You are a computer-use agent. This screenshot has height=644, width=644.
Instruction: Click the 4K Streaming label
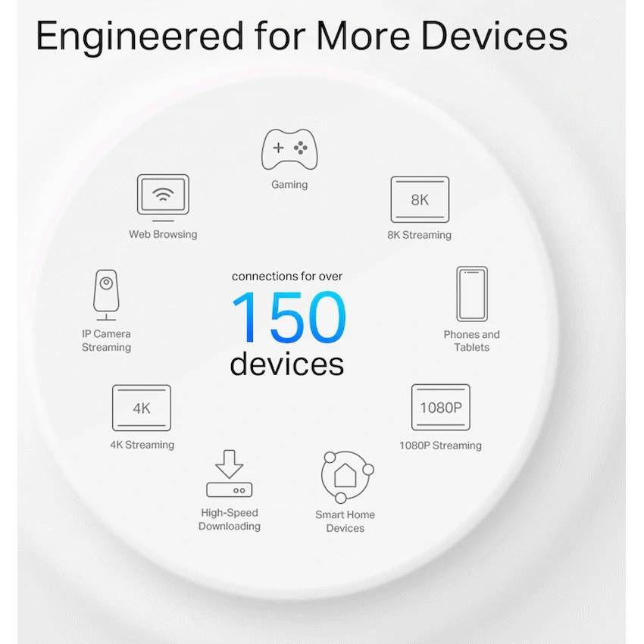[x=142, y=445]
